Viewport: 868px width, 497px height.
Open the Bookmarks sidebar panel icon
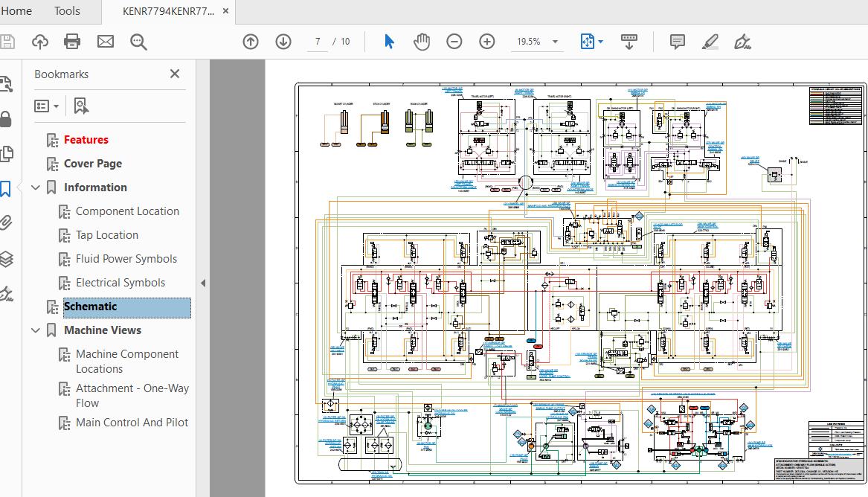5,189
